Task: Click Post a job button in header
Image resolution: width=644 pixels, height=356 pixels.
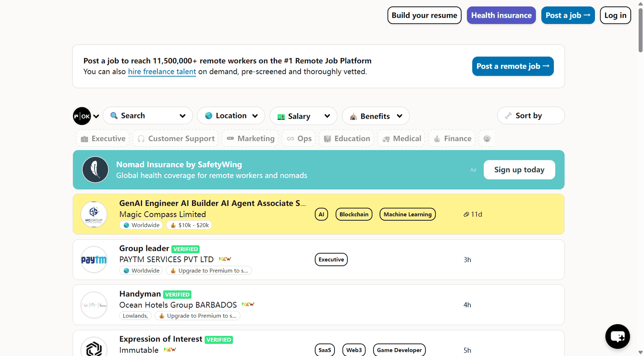Action: point(568,15)
